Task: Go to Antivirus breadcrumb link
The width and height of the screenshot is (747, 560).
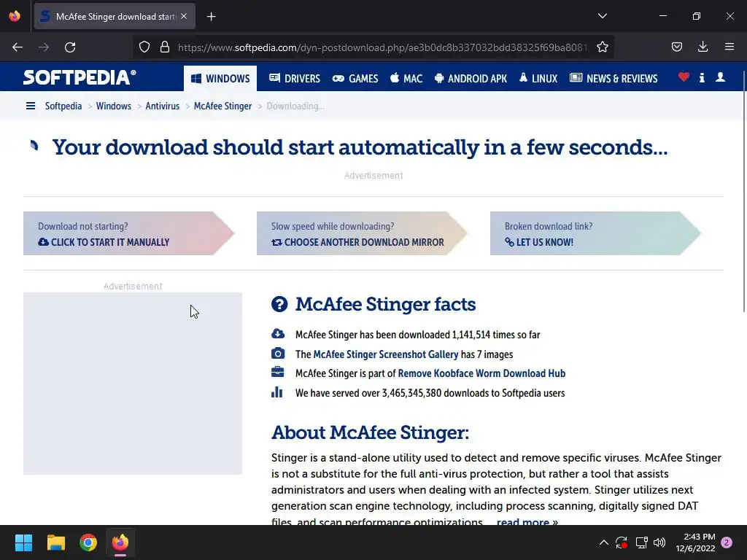Action: point(163,106)
